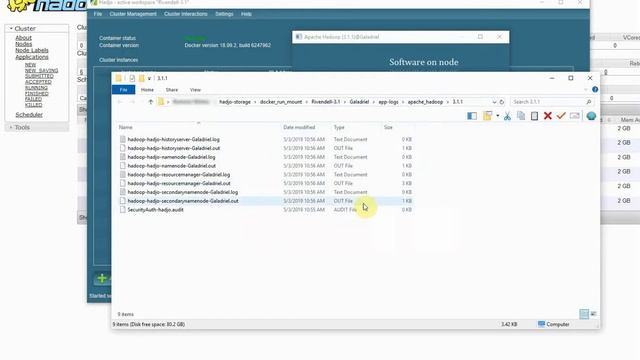The height and width of the screenshot is (360, 640).
Task: Switch to large icons view at bottom right
Action: (593, 314)
